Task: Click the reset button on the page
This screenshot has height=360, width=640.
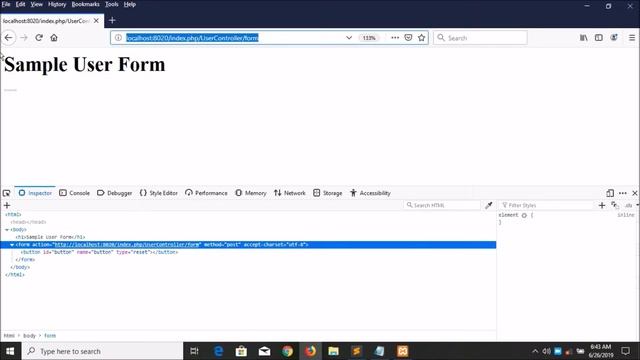Action: 10,90
